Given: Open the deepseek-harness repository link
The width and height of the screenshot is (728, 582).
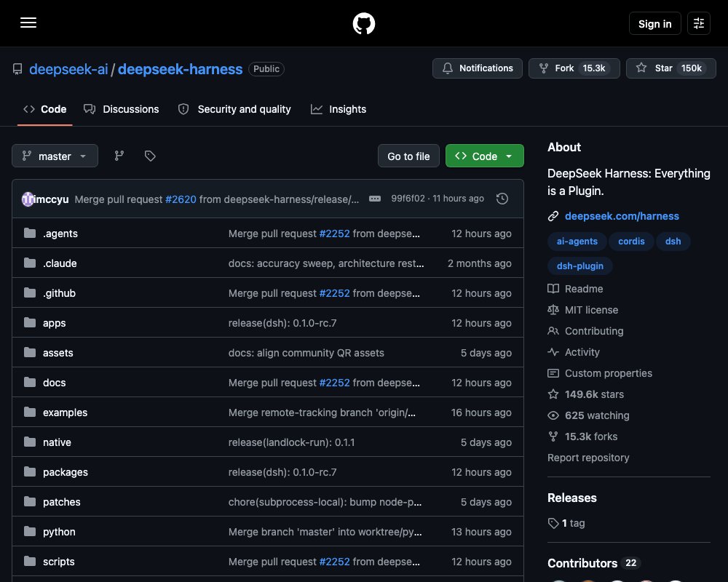Looking at the screenshot, I should click(180, 69).
